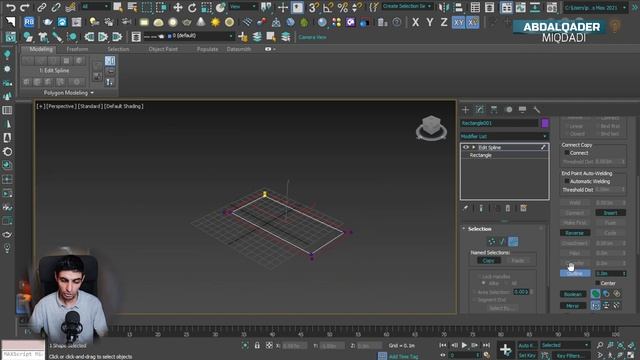Toggle Percent Snap
Image resolution: width=640 pixels, height=360 pixels.
343,7
